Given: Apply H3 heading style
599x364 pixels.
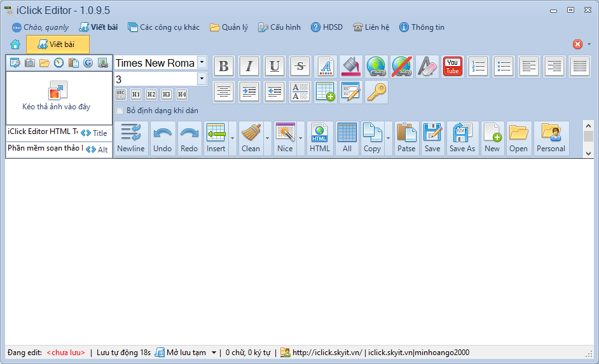Looking at the screenshot, I should point(167,94).
